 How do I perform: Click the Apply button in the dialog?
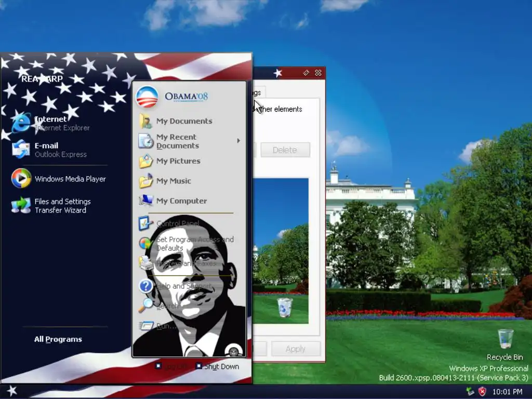(x=296, y=349)
